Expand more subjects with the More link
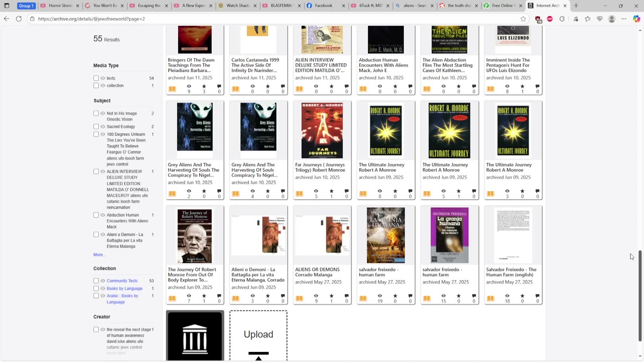 [x=99, y=255]
